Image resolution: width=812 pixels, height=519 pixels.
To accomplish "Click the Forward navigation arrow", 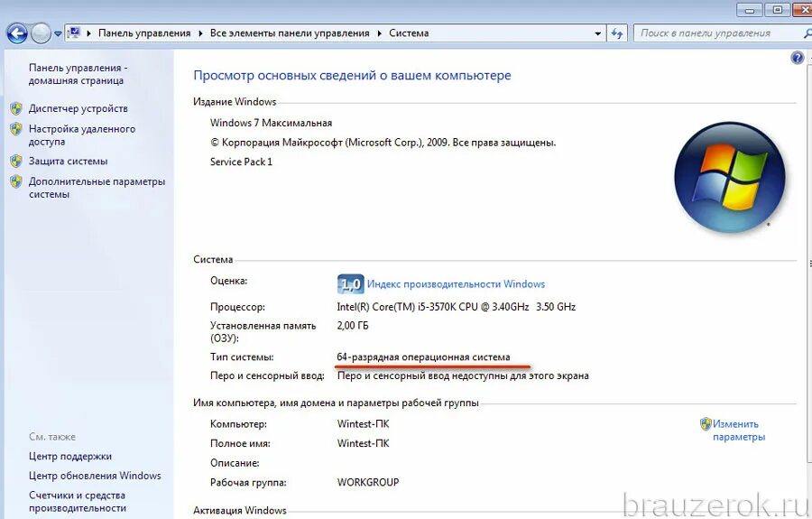I will (x=41, y=33).
